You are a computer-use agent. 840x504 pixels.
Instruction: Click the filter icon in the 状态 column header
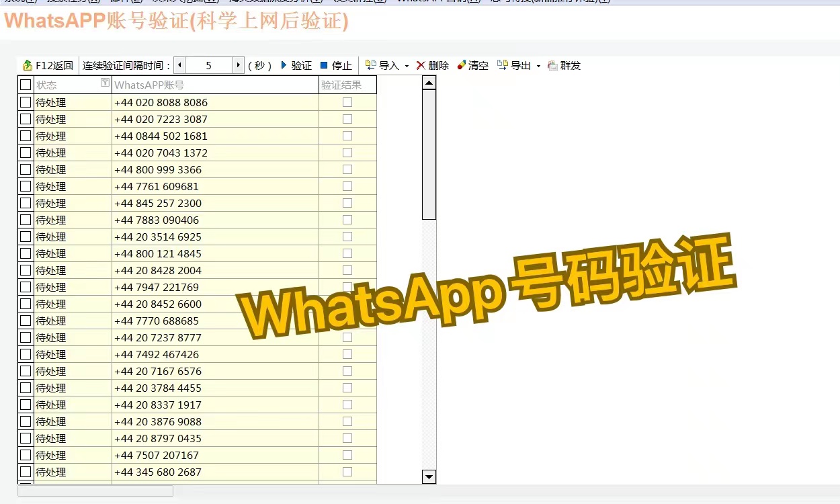(105, 83)
